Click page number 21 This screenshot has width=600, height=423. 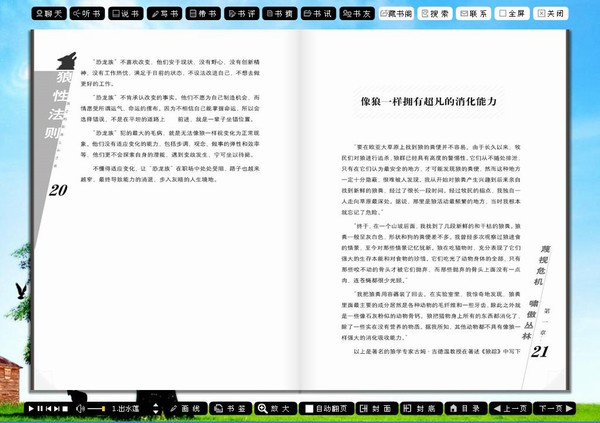(x=540, y=351)
